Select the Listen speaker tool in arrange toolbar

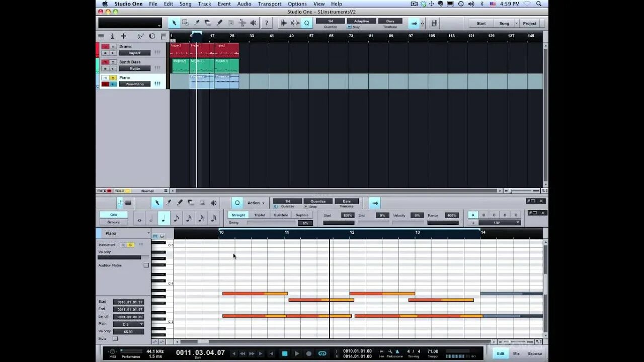253,23
